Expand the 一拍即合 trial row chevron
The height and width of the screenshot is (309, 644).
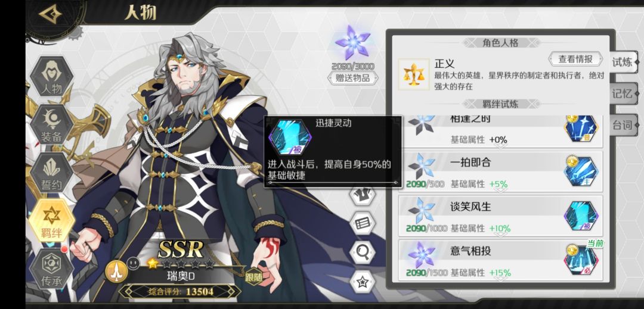coord(500,190)
